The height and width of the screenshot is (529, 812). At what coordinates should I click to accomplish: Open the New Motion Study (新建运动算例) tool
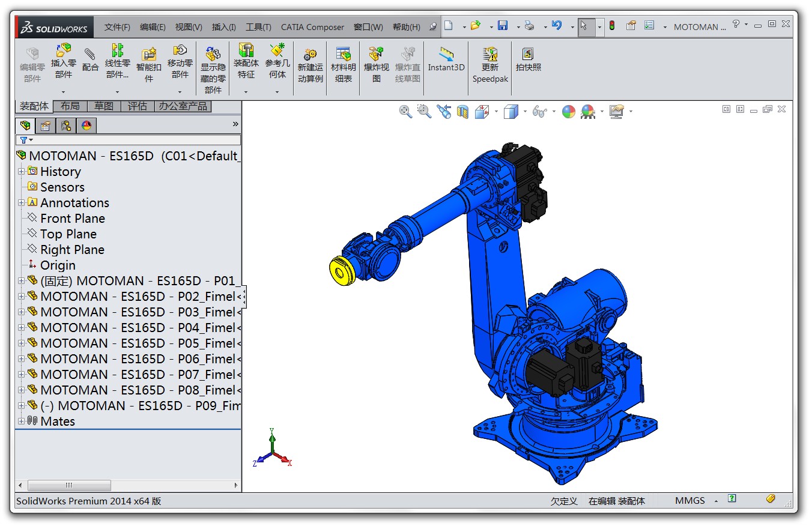(311, 65)
